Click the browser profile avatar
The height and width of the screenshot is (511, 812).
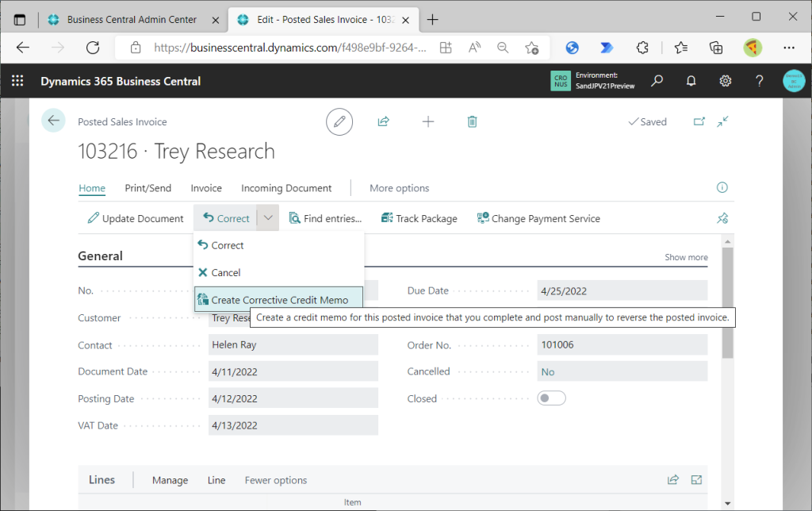pyautogui.click(x=753, y=48)
